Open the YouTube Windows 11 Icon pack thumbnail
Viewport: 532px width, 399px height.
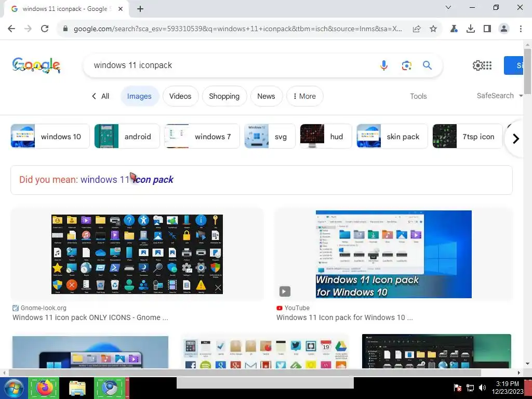(394, 254)
